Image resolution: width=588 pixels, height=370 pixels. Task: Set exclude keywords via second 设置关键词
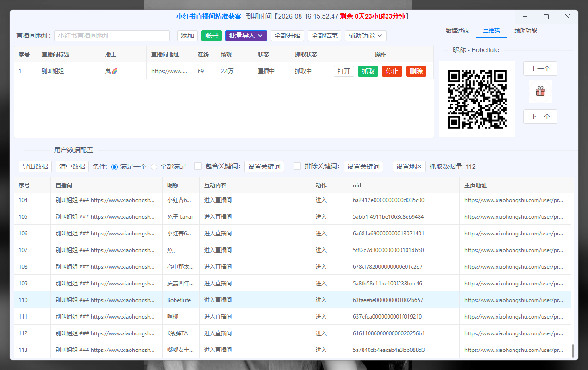(363, 166)
